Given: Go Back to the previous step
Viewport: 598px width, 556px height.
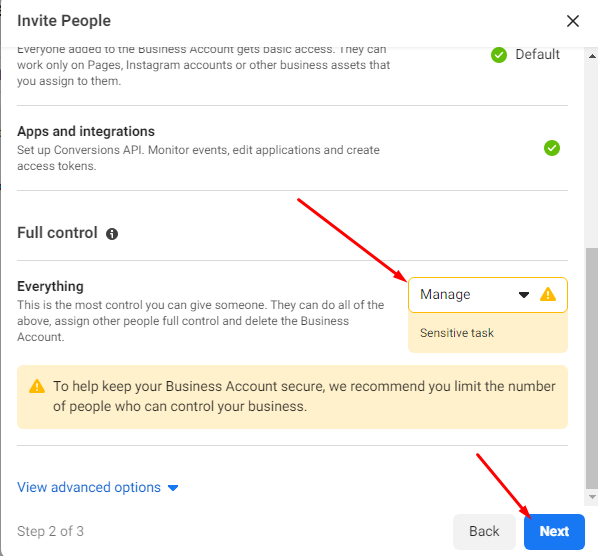Looking at the screenshot, I should (484, 532).
